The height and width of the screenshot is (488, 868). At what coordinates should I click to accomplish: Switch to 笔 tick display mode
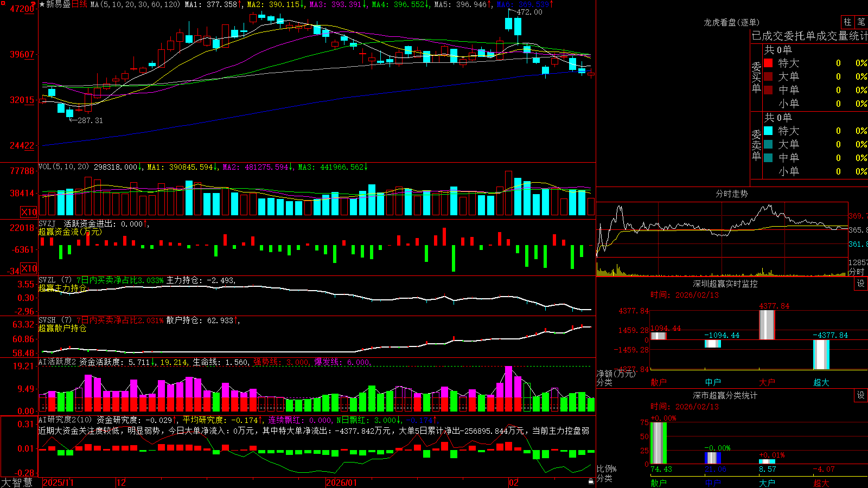[861, 22]
